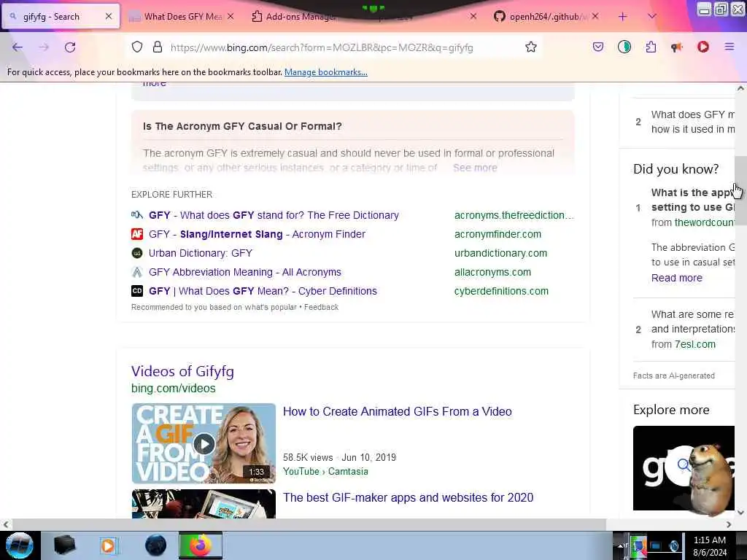Open the 7esl.com source link
The image size is (747, 560).
tap(695, 344)
